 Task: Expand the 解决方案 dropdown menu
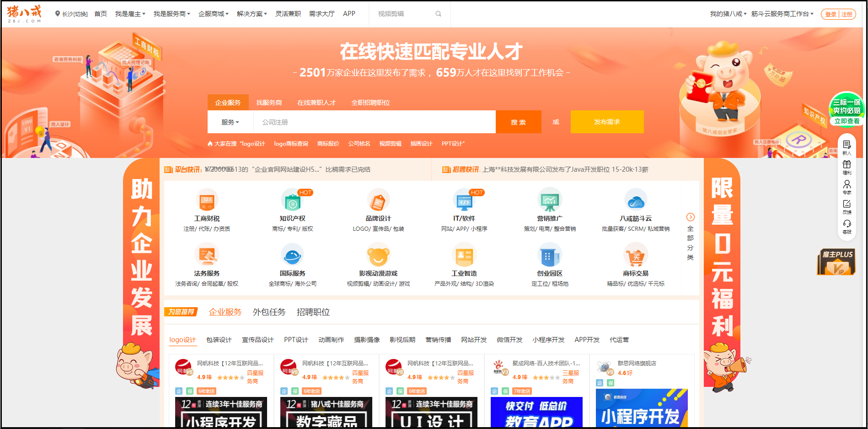coord(252,14)
